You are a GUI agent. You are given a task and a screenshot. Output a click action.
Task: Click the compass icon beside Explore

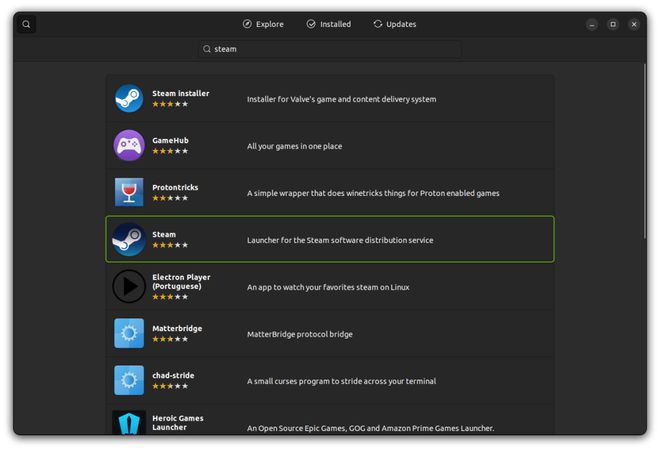point(247,24)
